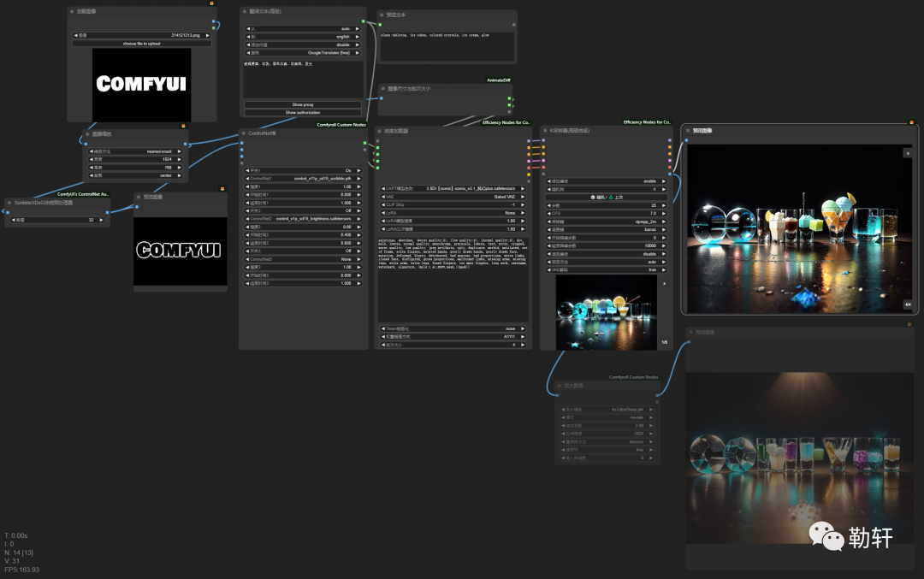Click the negative prompt text area
This screenshot has height=579, width=924.
(x=453, y=279)
